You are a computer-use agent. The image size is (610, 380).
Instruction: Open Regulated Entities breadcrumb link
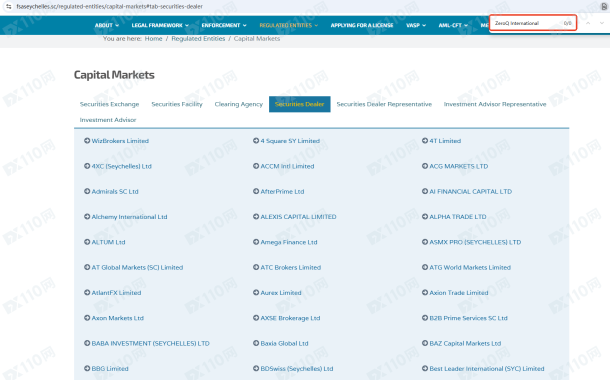pos(198,39)
